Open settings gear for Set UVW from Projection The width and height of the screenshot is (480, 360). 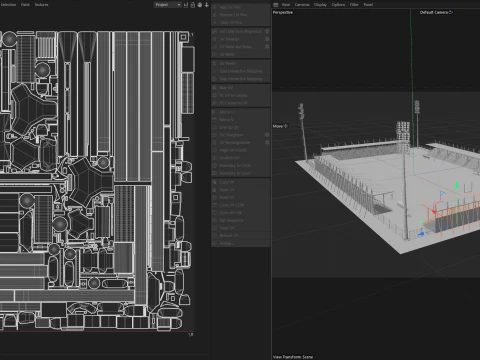pos(267,31)
